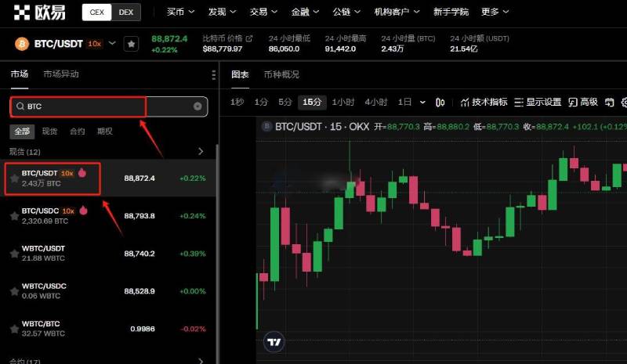This screenshot has height=364, width=627.
Task: Filter list by 现货
Action: pyautogui.click(x=49, y=131)
